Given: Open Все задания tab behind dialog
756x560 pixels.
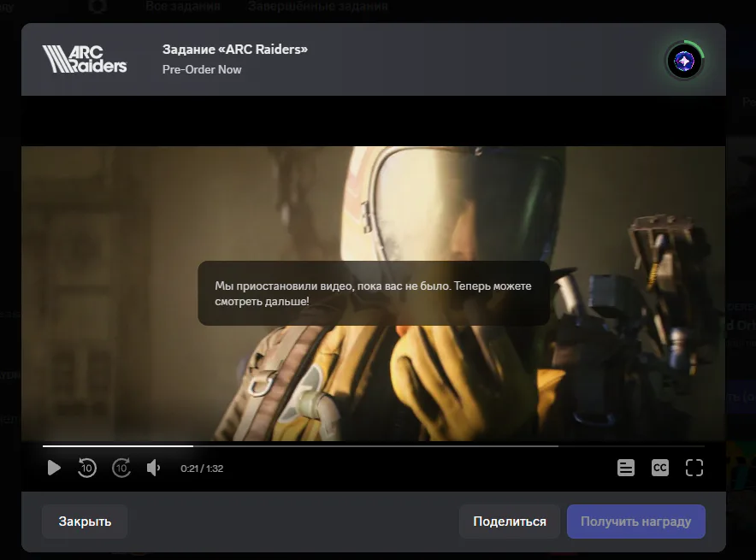Looking at the screenshot, I should (183, 6).
